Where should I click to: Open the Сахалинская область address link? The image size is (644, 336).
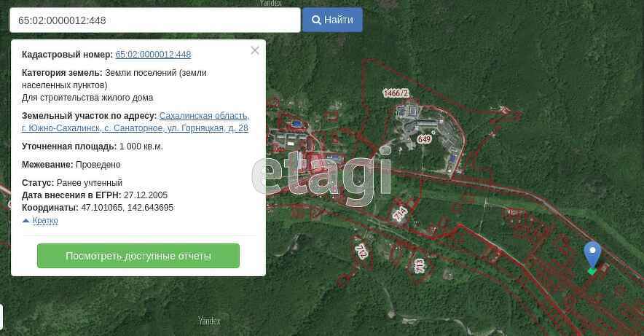[204, 116]
